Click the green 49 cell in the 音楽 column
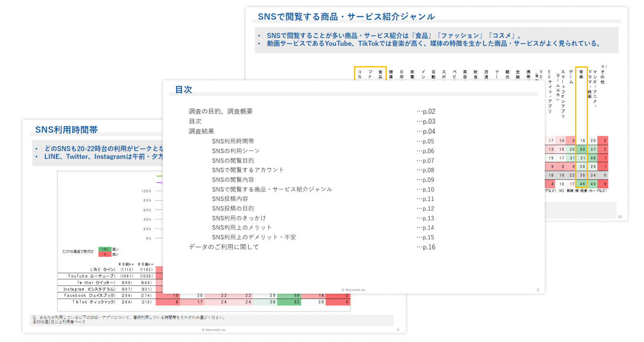This screenshot has width=644, height=342. click(x=582, y=149)
